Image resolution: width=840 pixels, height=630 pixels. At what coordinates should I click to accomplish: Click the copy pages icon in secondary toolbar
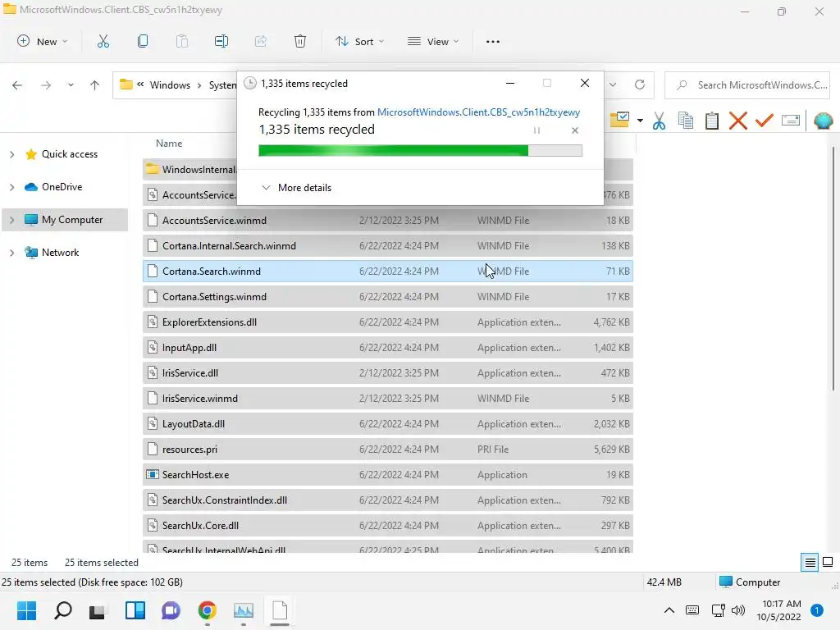pyautogui.click(x=686, y=121)
